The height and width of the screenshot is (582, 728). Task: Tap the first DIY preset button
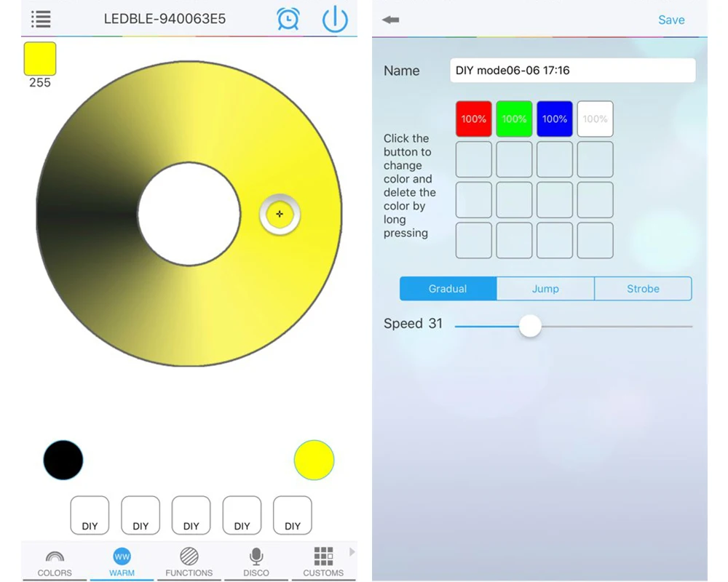90,515
